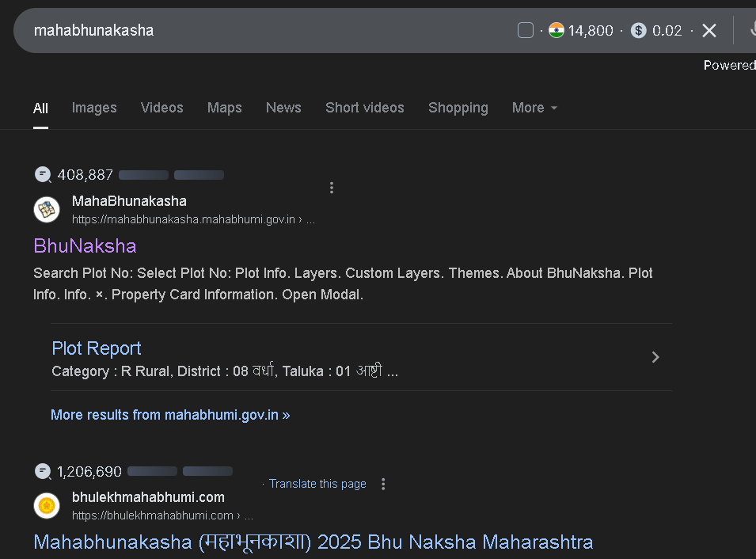756x559 pixels.
Task: Click the bhulekhmahabhumi.com site name
Action: [148, 497]
